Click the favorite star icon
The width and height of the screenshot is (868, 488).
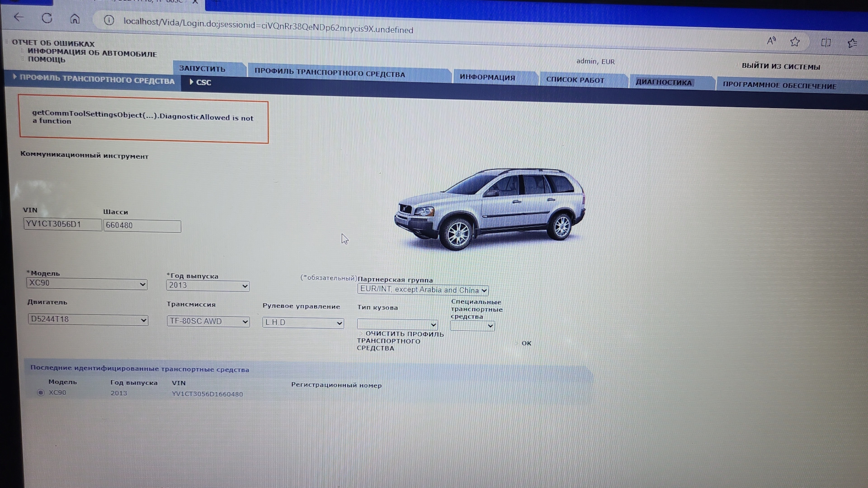point(795,42)
